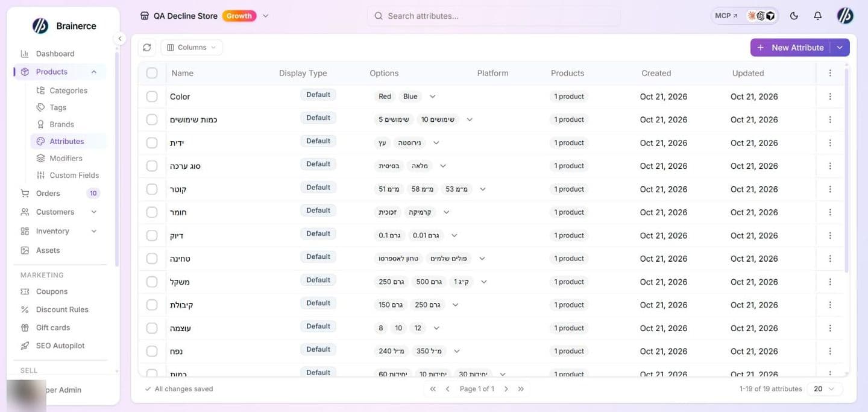The height and width of the screenshot is (412, 868).
Task: Open the AI assistants icon group
Action: coord(761,16)
